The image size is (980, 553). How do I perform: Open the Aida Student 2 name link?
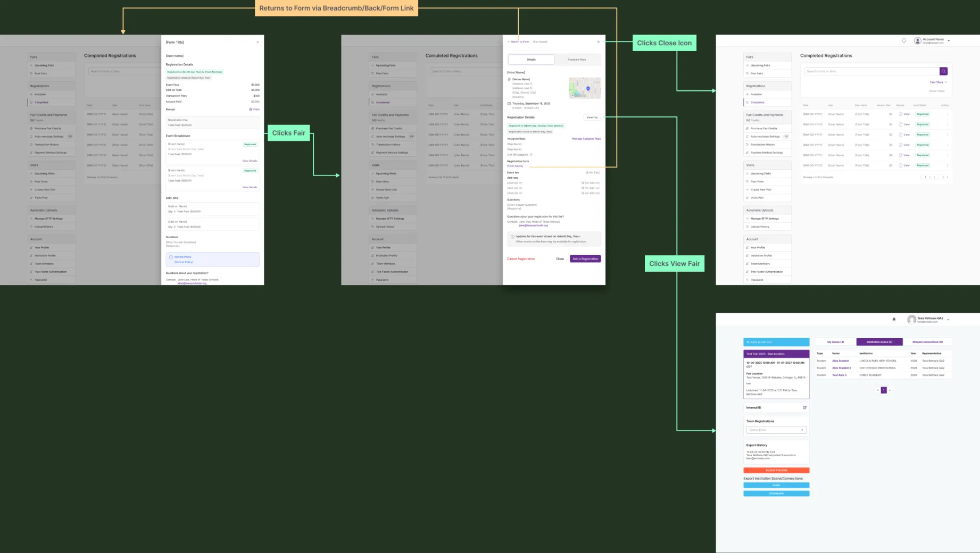tap(841, 368)
